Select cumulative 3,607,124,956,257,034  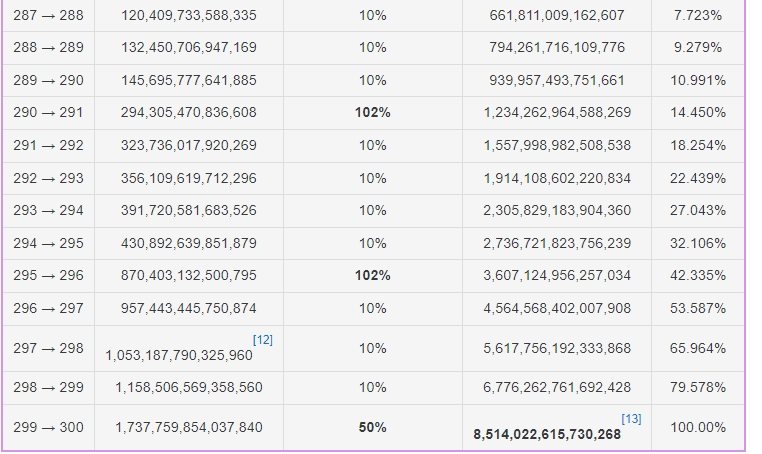pos(557,276)
